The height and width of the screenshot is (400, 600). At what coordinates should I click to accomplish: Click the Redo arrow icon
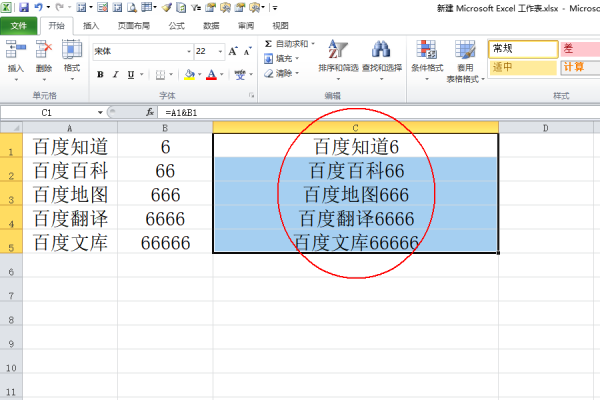59,7
